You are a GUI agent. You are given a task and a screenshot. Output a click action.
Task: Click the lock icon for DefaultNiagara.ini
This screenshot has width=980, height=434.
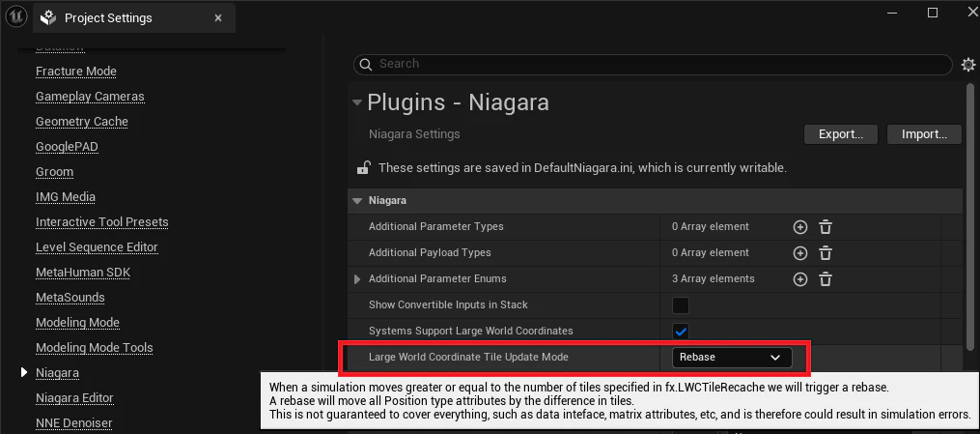(362, 167)
